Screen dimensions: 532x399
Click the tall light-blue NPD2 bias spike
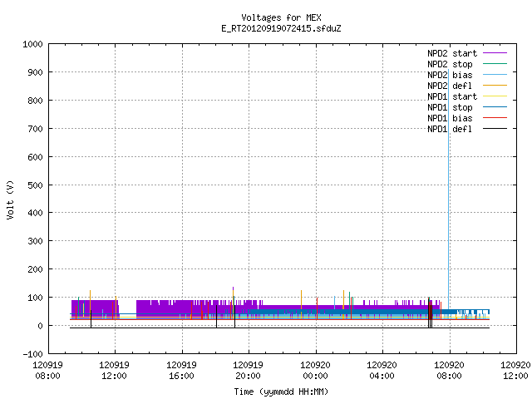449,189
